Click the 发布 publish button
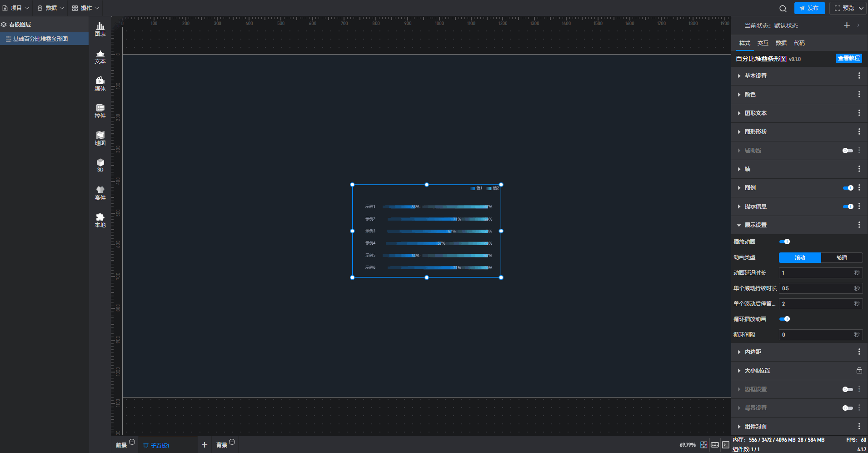Image resolution: width=868 pixels, height=453 pixels. (x=809, y=8)
